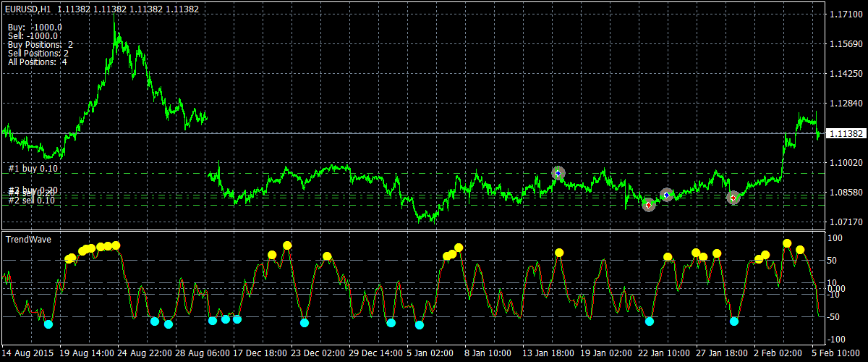Click the '5 Feb 10:00' time label
868x362 pixels.
[x=836, y=353]
